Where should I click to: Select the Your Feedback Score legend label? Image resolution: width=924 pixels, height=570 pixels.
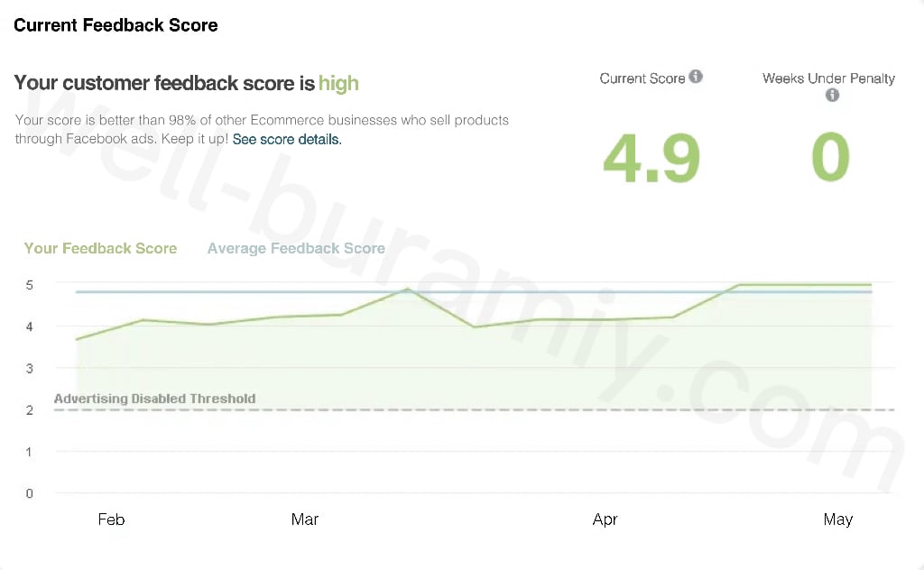[x=100, y=248]
